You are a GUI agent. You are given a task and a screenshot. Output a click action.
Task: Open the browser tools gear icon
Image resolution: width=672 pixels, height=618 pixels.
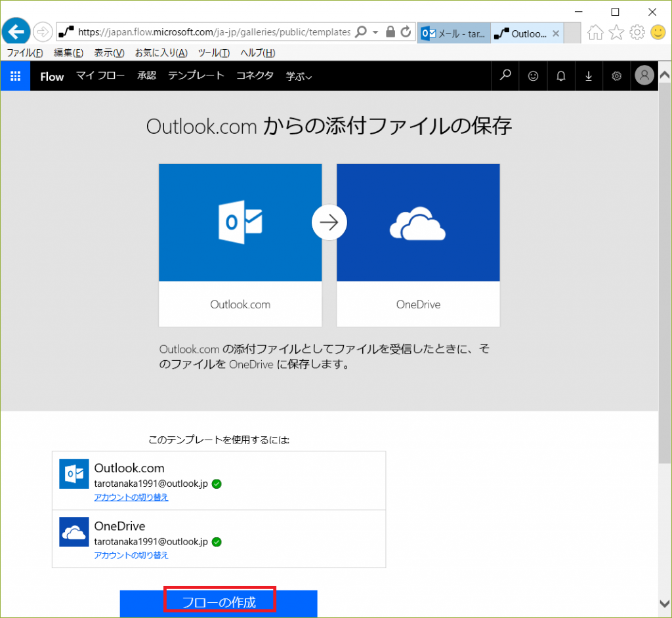coord(637,32)
